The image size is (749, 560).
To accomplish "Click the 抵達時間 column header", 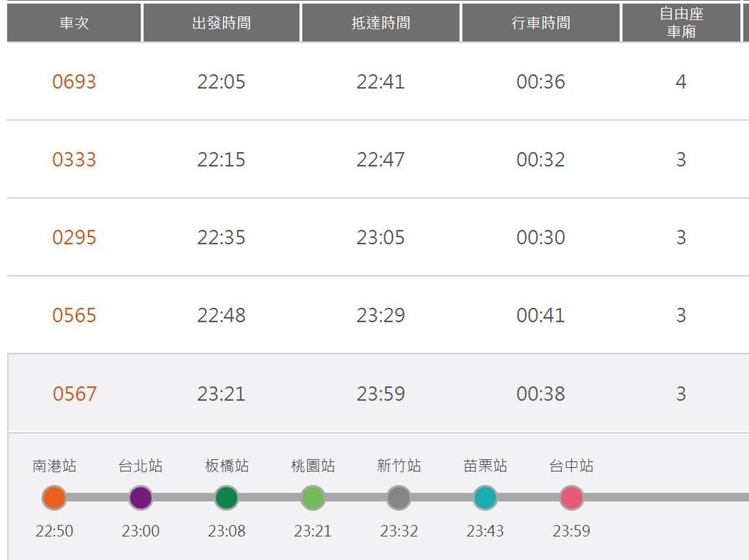I will [x=380, y=23].
